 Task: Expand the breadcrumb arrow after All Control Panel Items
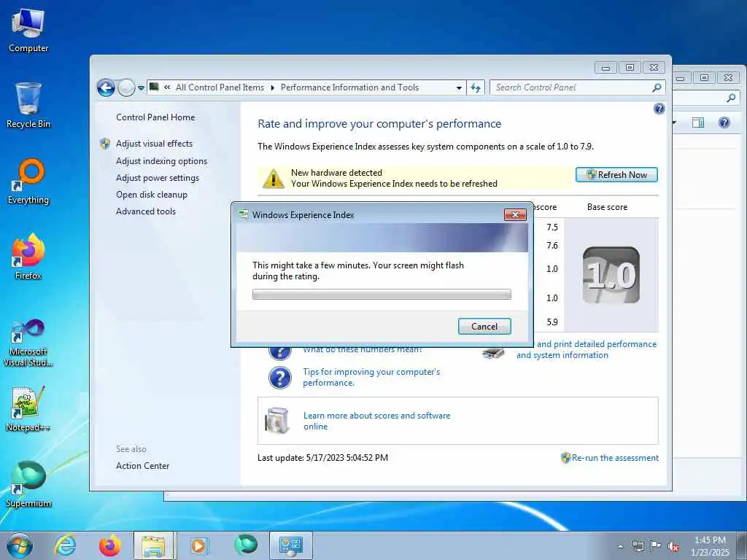(273, 87)
